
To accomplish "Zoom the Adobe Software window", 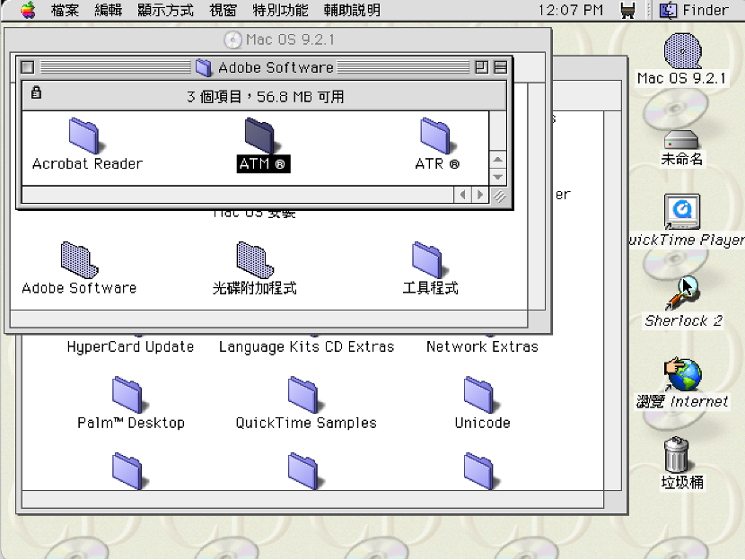I will pos(481,67).
